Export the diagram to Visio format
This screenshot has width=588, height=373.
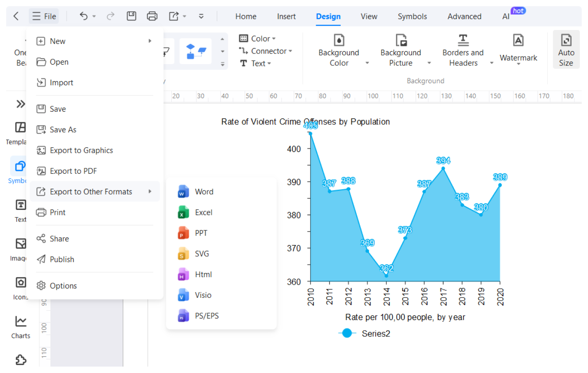221,295
